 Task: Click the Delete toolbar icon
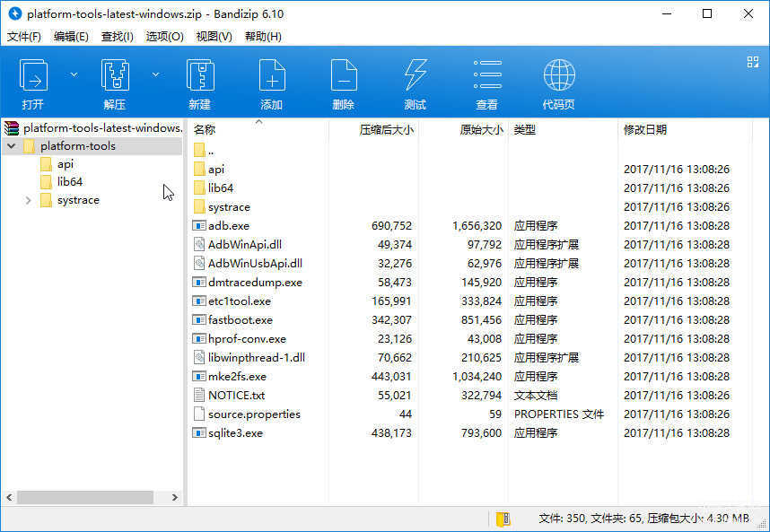pyautogui.click(x=344, y=75)
